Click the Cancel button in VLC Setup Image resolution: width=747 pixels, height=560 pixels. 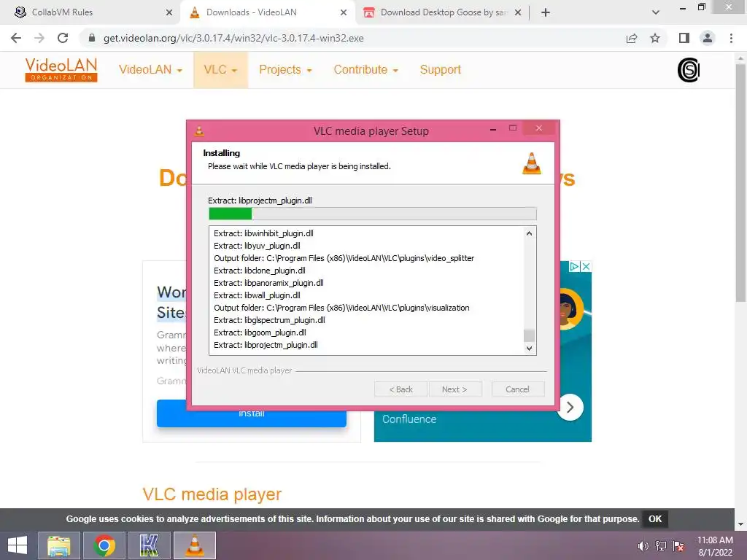(517, 389)
